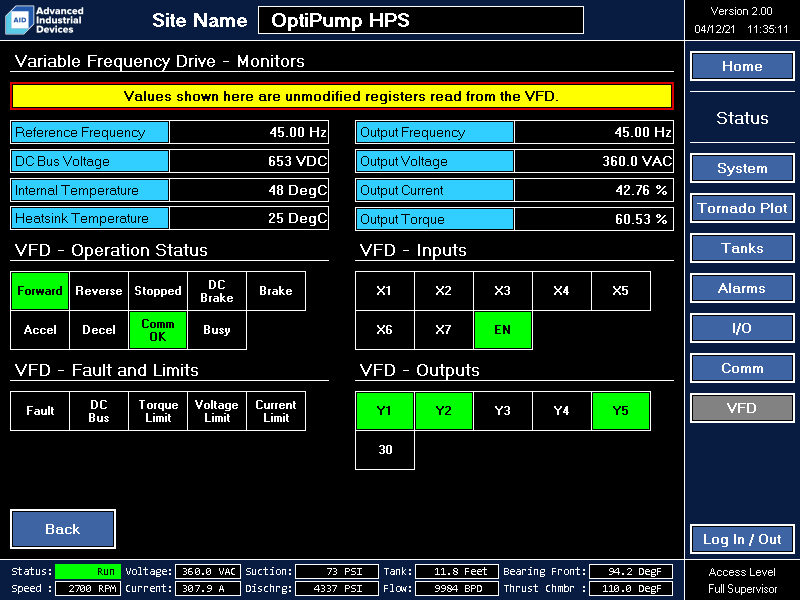
Task: Click the Suction value 73 PSI
Action: coord(337,571)
